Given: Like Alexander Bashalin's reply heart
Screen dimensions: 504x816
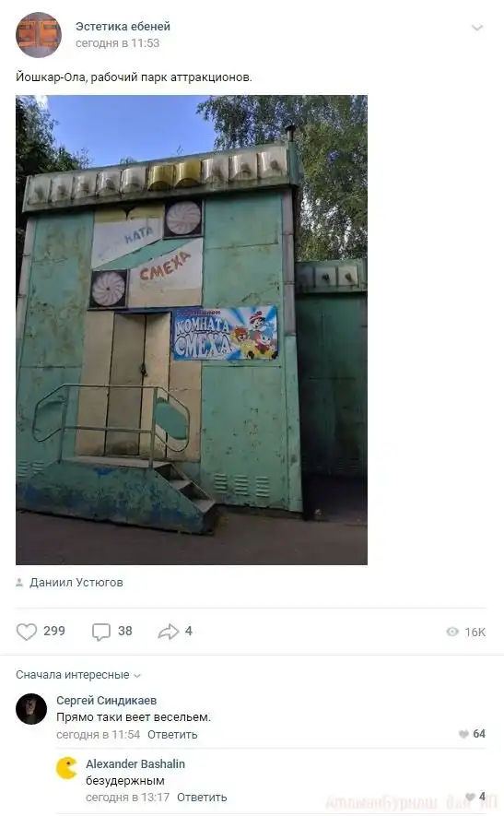Looking at the screenshot, I should [x=470, y=797].
